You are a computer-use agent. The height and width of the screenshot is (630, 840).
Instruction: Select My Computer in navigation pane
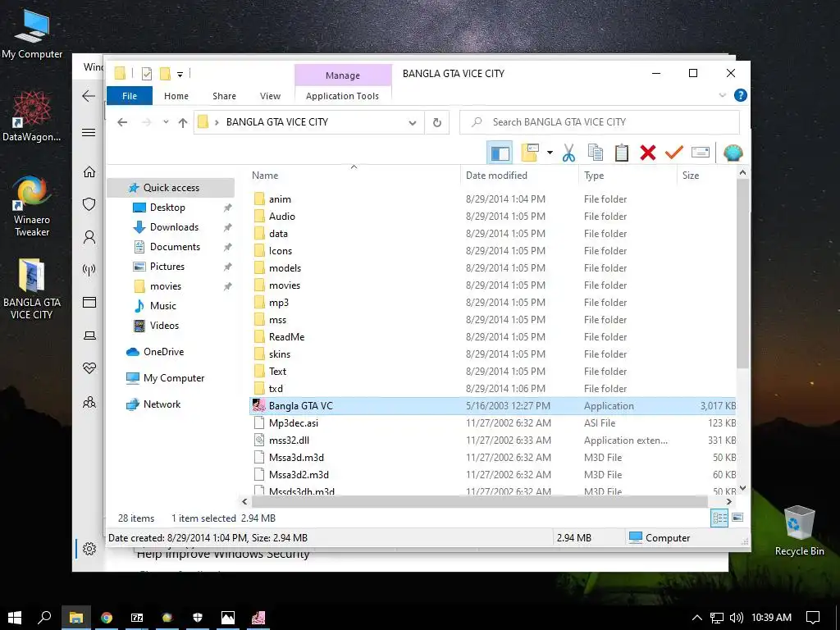(174, 378)
